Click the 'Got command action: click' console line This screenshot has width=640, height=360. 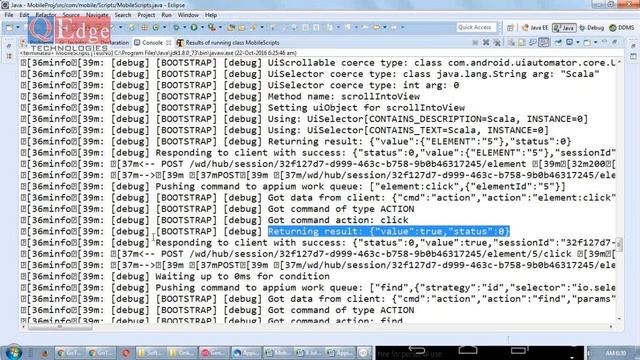338,220
